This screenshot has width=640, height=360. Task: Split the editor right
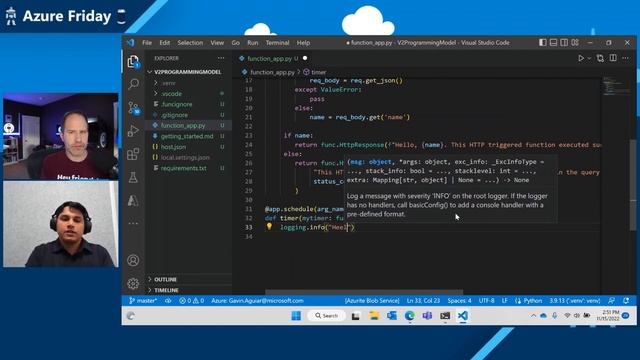613,58
